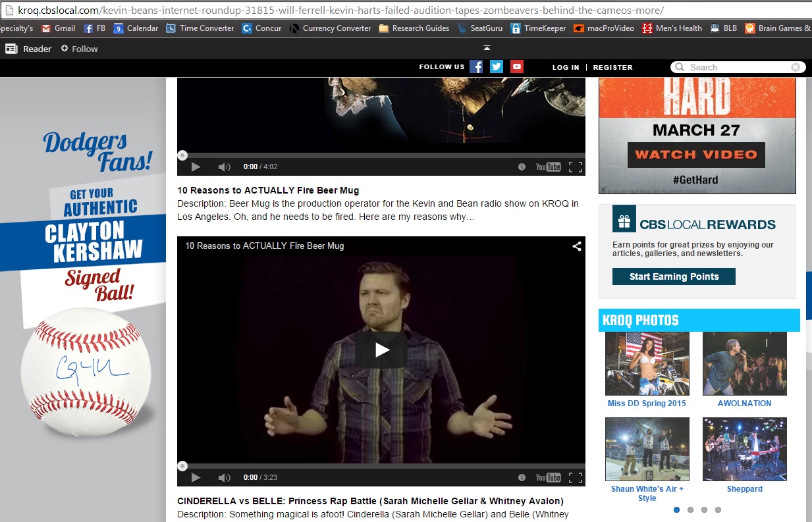Click LOG IN in the top bar
812x522 pixels.
point(566,67)
